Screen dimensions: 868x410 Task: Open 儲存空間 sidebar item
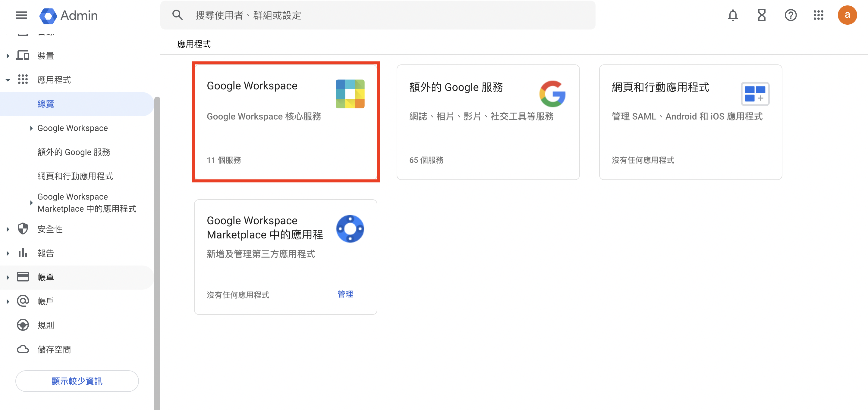tap(54, 349)
